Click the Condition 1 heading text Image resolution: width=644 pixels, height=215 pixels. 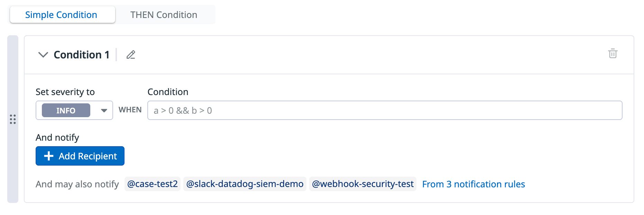pos(82,55)
